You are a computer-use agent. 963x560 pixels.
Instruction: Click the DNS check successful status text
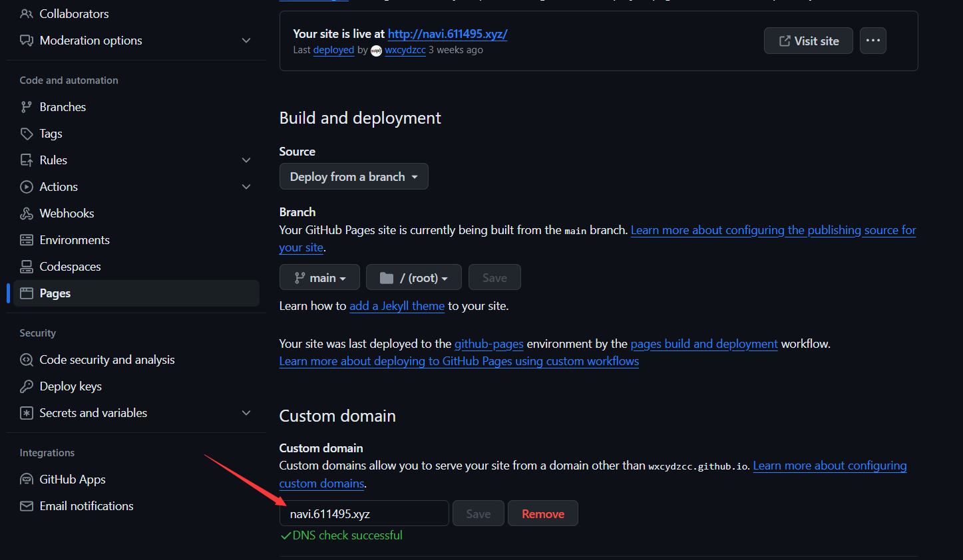tap(347, 535)
